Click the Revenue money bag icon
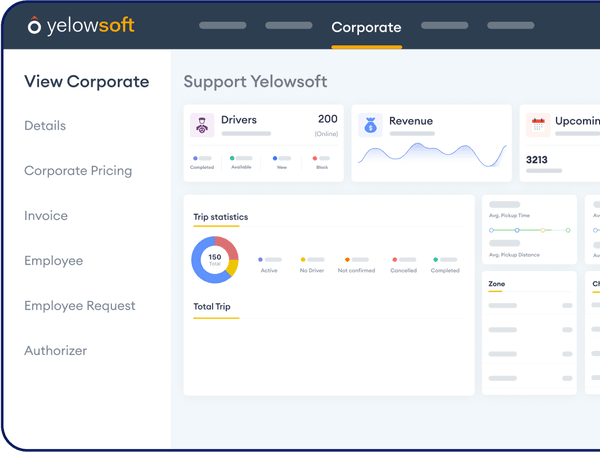The image size is (600, 452). (x=371, y=125)
